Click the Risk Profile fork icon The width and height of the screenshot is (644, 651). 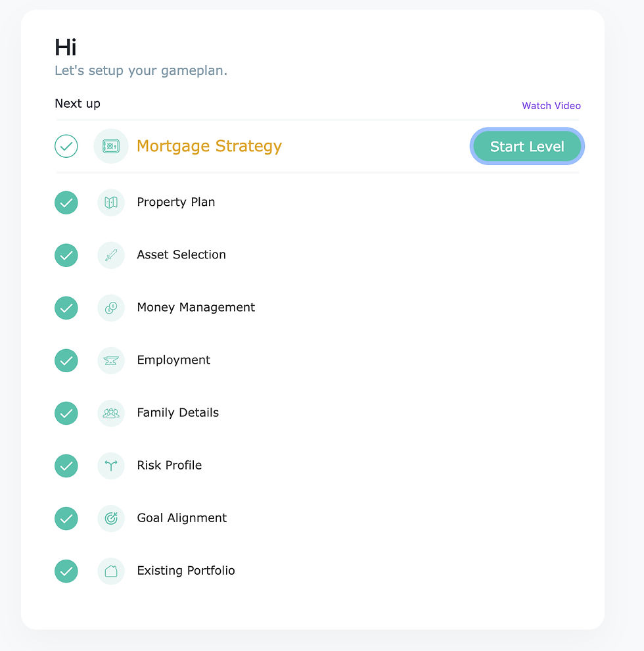click(111, 466)
